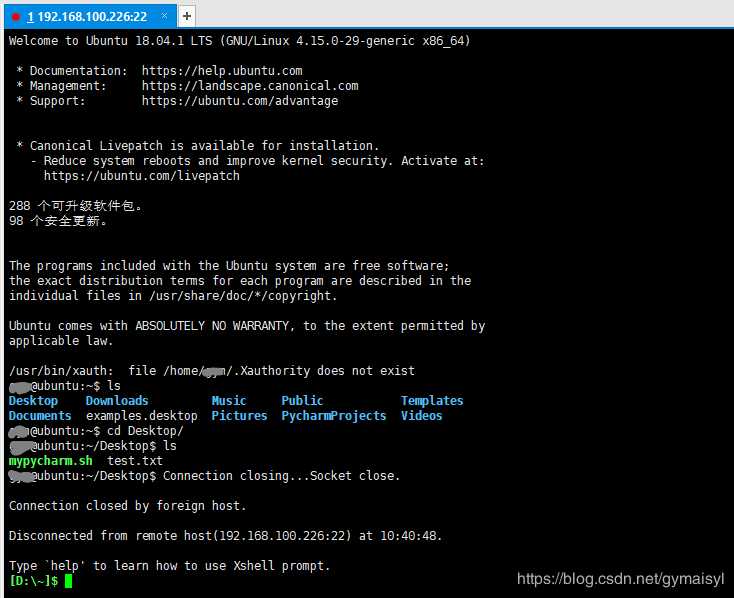Click the https://landscape.canonical.com URL
Screen dimensions: 734x598
pyautogui.click(x=250, y=86)
